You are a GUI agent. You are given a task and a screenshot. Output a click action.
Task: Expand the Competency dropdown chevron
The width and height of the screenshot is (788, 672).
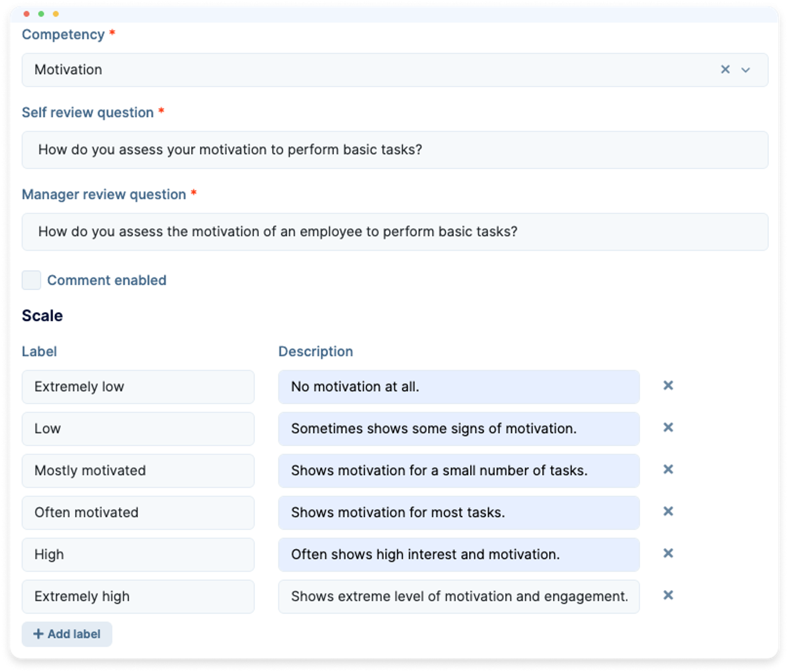coord(745,70)
